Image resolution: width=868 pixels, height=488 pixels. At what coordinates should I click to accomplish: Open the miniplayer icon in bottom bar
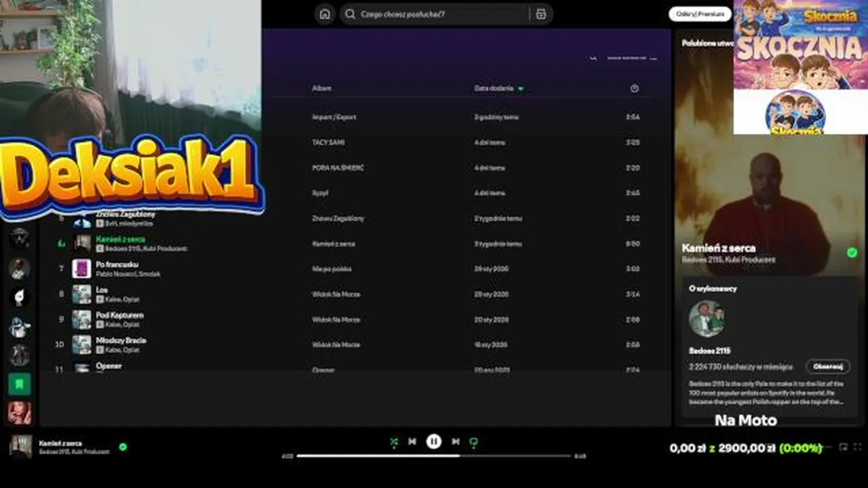coord(844,447)
